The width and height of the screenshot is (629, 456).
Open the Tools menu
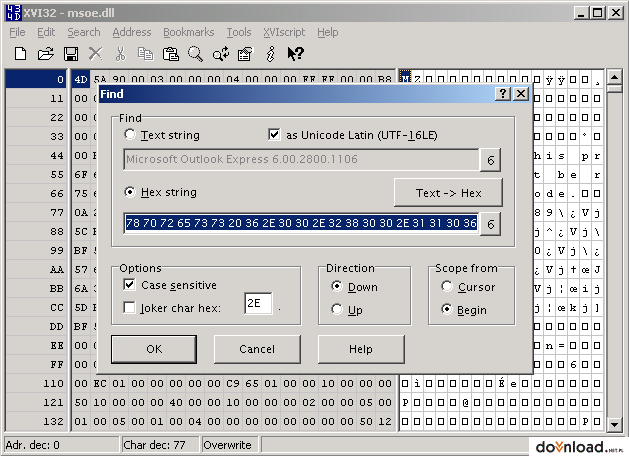tap(239, 32)
